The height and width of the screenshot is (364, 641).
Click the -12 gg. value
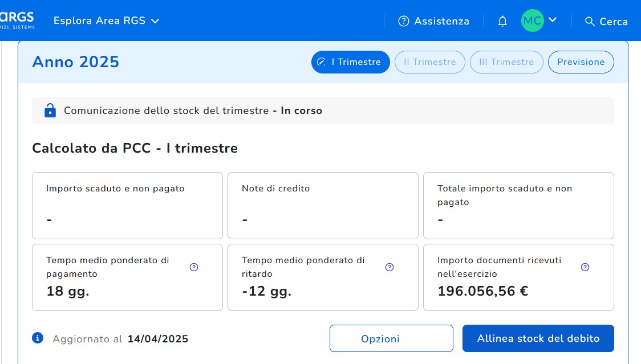[266, 291]
